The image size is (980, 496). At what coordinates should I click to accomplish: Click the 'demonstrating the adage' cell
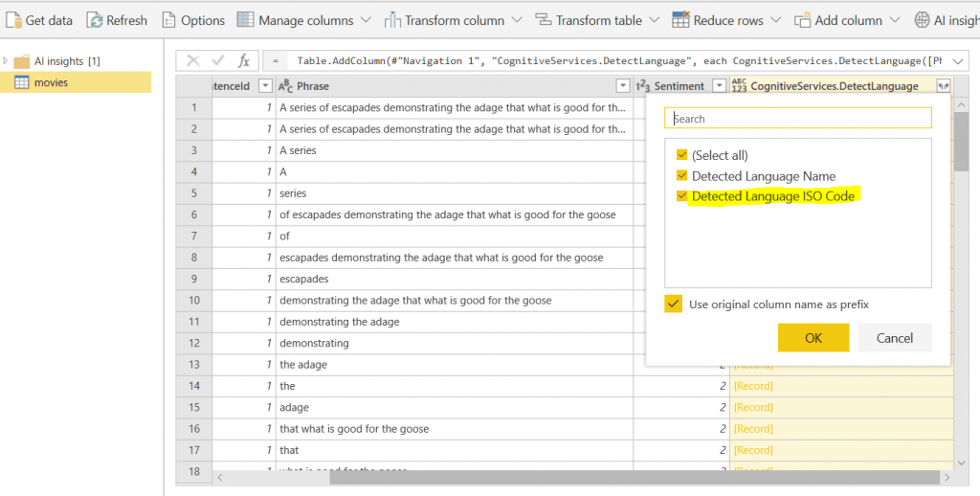pyautogui.click(x=455, y=322)
